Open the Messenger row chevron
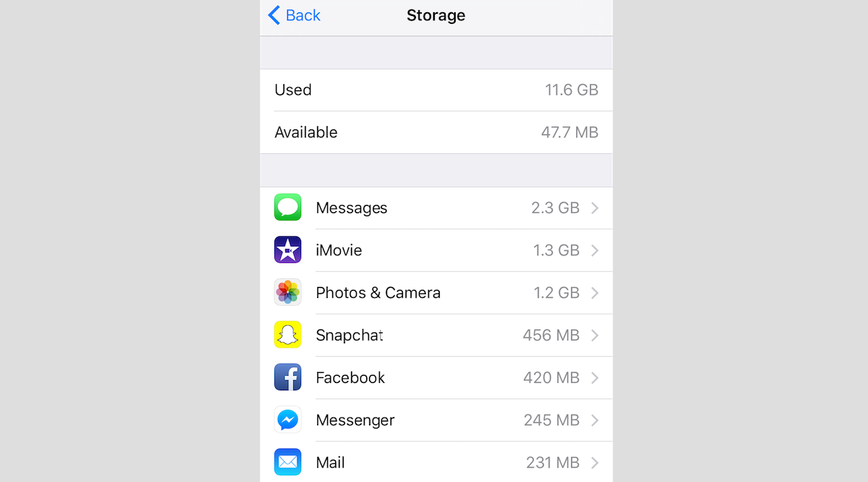Viewport: 868px width, 482px height. (x=595, y=420)
